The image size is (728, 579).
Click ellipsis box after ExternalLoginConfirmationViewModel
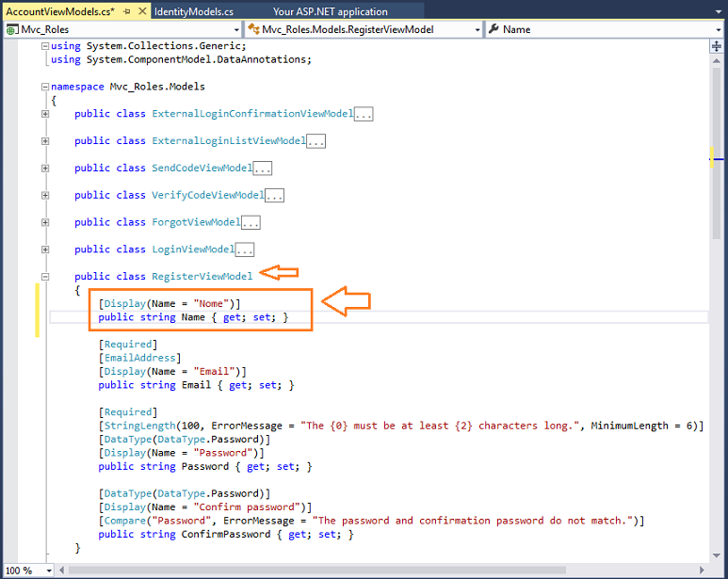pyautogui.click(x=364, y=114)
